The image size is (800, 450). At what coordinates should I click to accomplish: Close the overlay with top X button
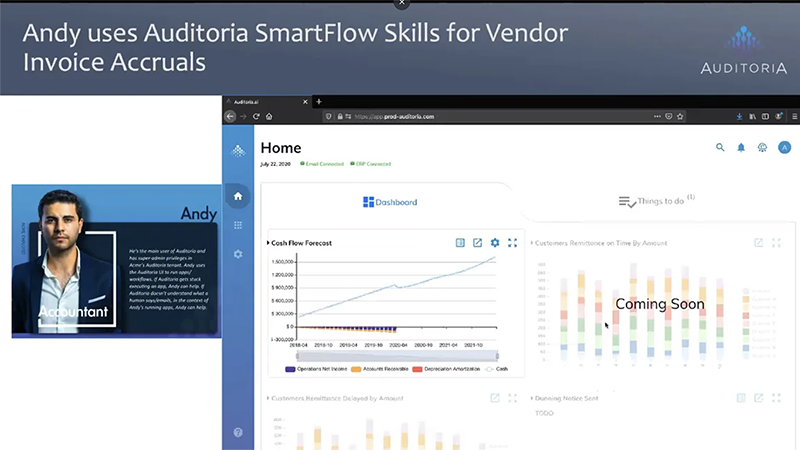(x=402, y=3)
